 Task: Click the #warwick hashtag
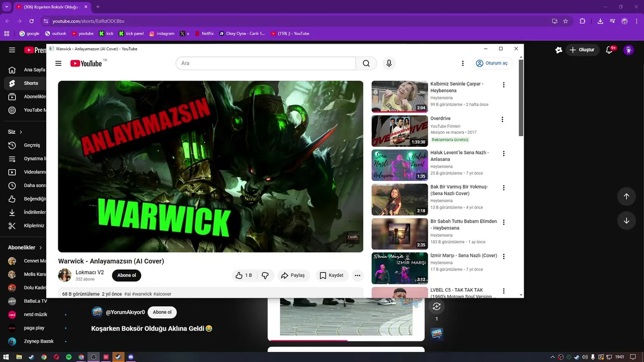pos(142,294)
